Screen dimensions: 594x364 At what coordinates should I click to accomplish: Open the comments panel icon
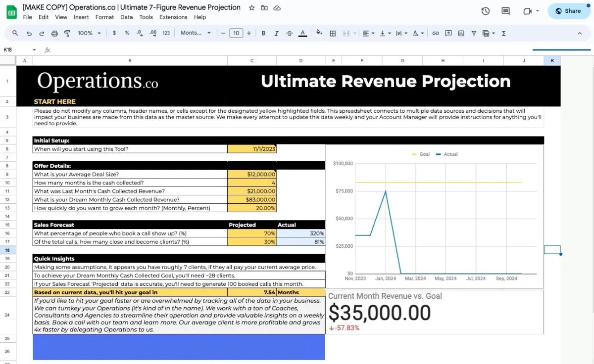tap(505, 11)
